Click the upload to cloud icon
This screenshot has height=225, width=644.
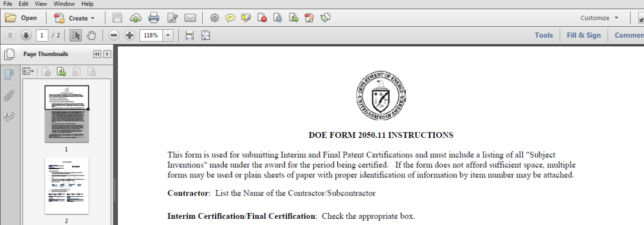[x=135, y=18]
